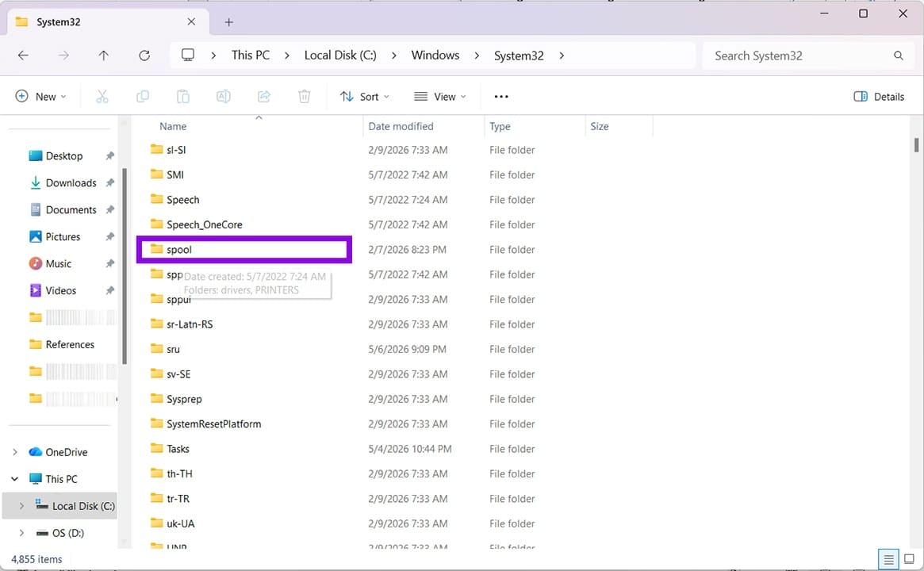Expand the OneDrive tree node
Screen dimensions: 924x571
pos(15,452)
